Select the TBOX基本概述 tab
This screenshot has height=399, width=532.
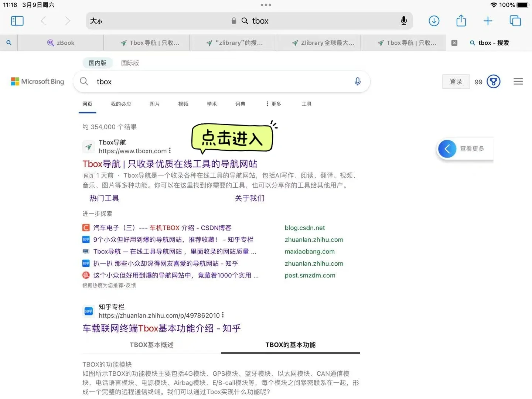151,345
